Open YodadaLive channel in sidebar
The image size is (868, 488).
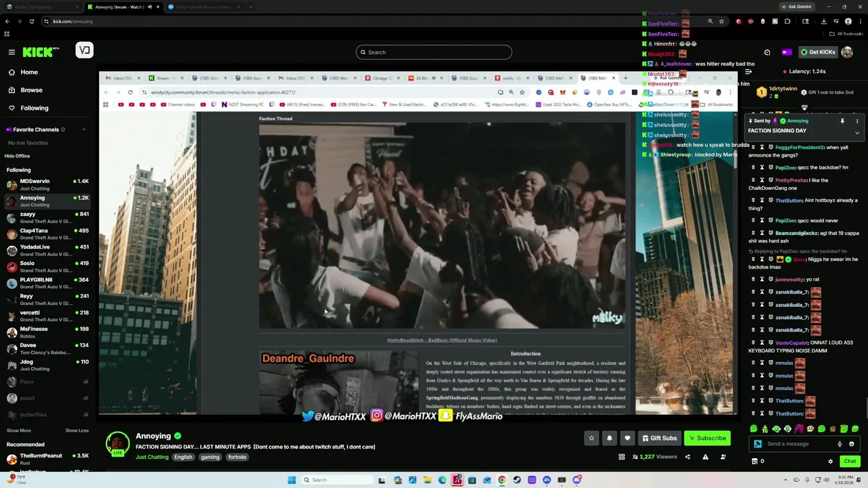tap(46, 250)
